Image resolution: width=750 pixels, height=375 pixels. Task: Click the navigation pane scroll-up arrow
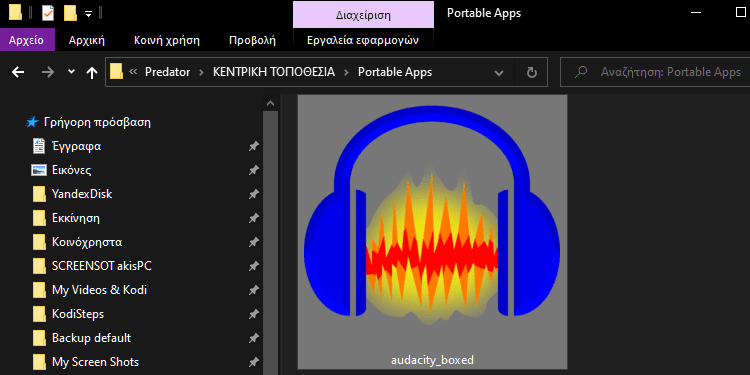[x=270, y=103]
